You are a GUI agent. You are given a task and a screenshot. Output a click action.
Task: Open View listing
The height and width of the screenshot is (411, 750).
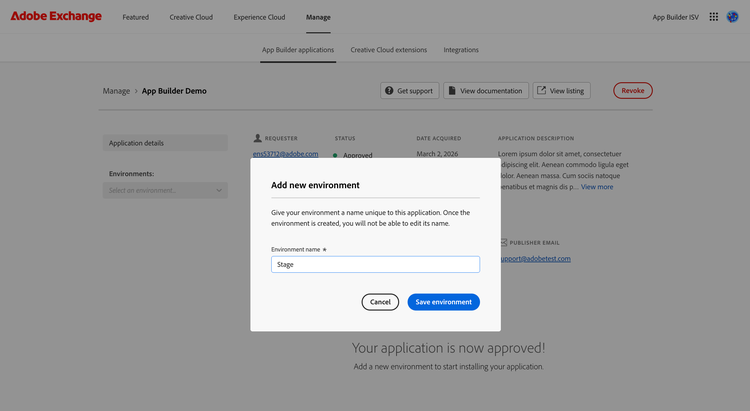[x=561, y=90]
